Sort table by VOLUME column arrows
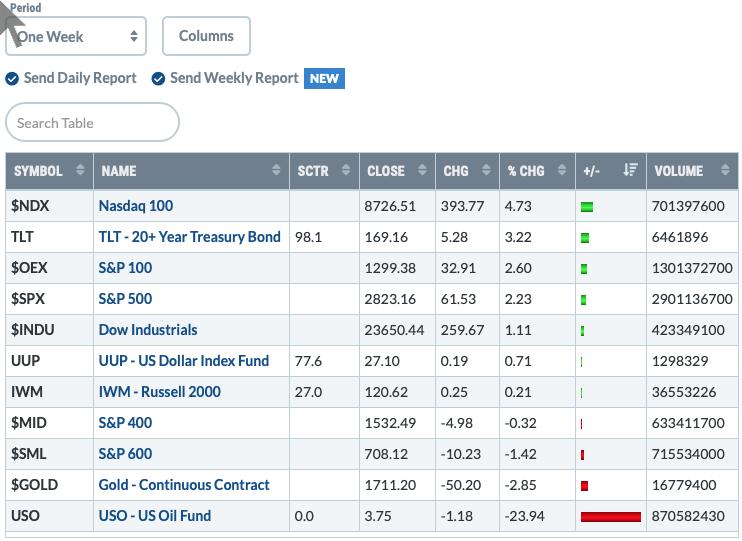Image resolution: width=742 pixels, height=541 pixels. coord(725,170)
